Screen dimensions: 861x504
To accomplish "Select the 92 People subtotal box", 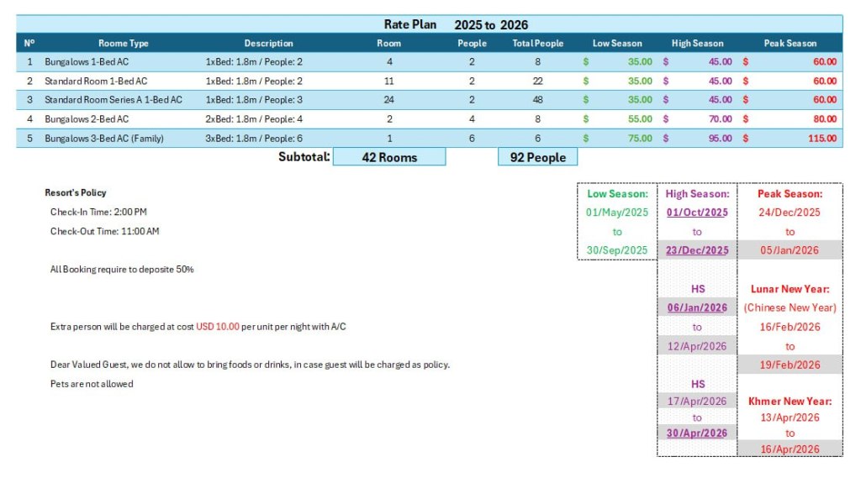I will tap(537, 157).
